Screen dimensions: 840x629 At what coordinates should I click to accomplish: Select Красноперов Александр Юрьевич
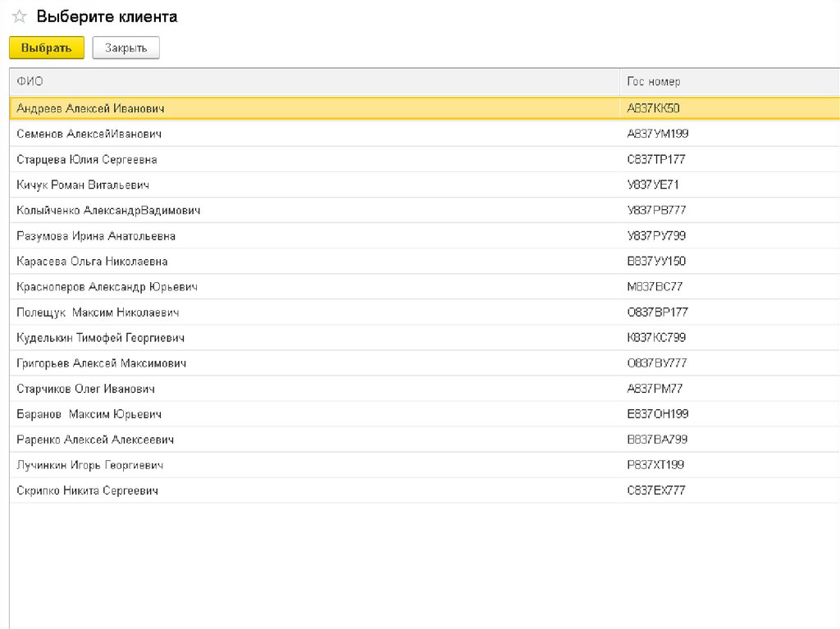click(x=107, y=287)
